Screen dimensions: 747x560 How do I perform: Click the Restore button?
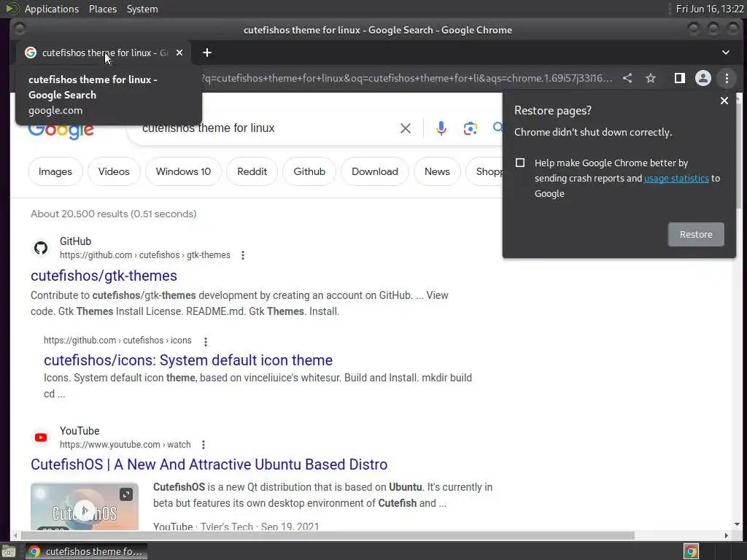point(696,234)
